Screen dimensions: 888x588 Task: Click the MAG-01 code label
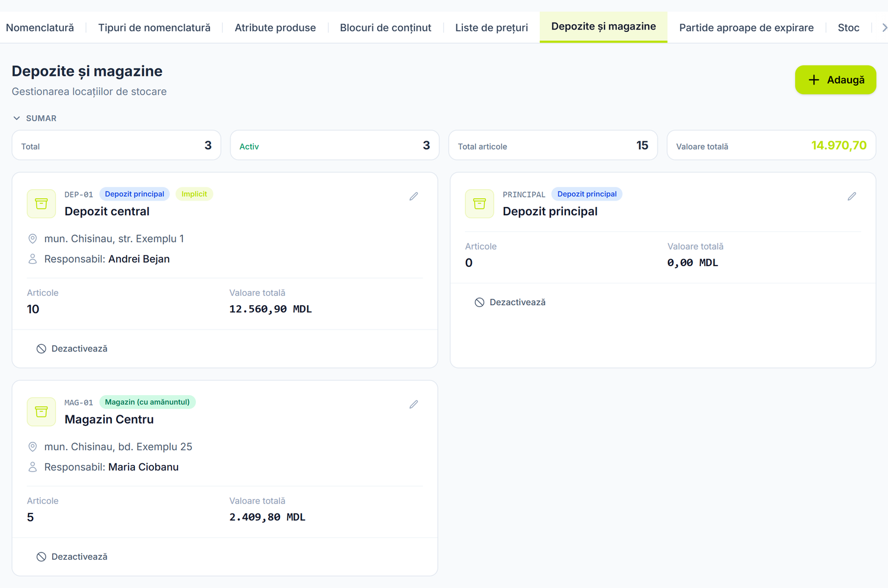(79, 403)
